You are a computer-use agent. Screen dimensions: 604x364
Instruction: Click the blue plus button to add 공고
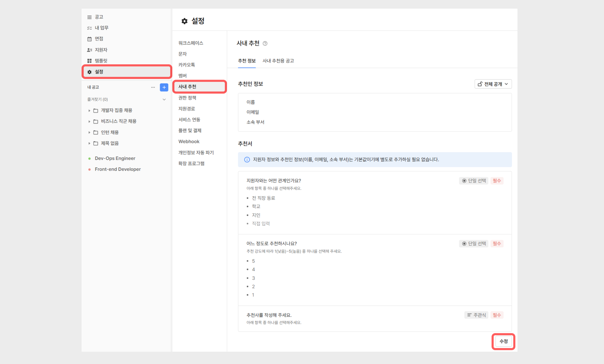[x=164, y=87]
